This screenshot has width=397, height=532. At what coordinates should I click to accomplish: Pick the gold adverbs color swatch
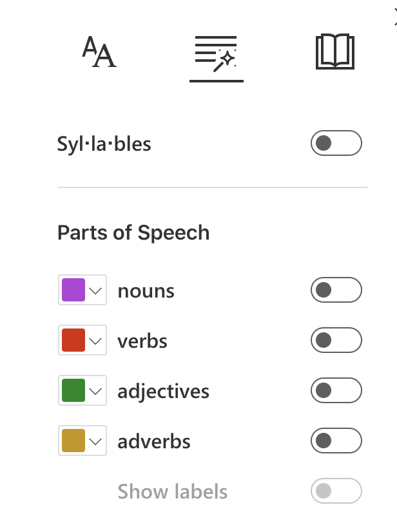pyautogui.click(x=73, y=441)
